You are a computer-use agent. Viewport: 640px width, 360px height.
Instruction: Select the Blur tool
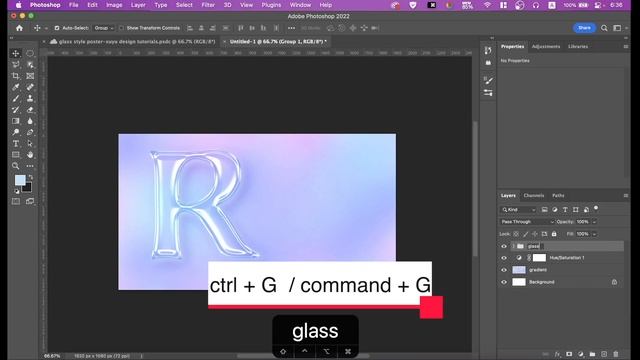click(30, 121)
